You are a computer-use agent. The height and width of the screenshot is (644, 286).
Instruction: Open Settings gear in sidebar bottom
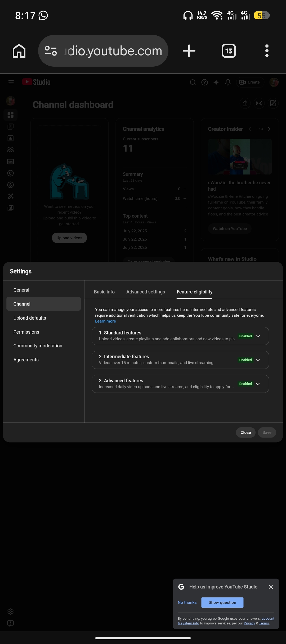pos(11,611)
